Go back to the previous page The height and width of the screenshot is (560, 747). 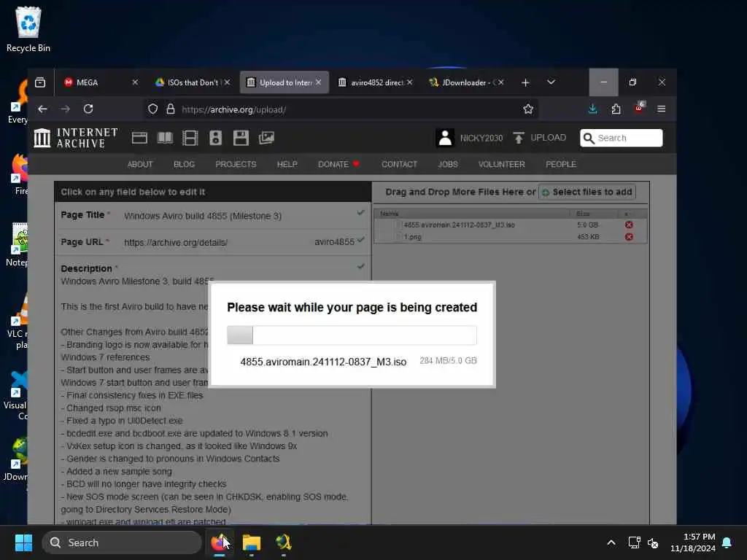pyautogui.click(x=42, y=109)
